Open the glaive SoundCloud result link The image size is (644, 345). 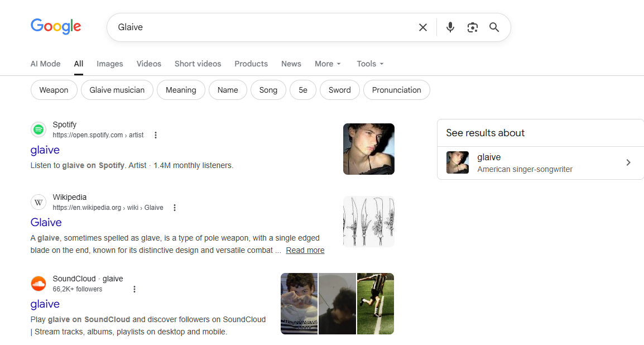45,304
